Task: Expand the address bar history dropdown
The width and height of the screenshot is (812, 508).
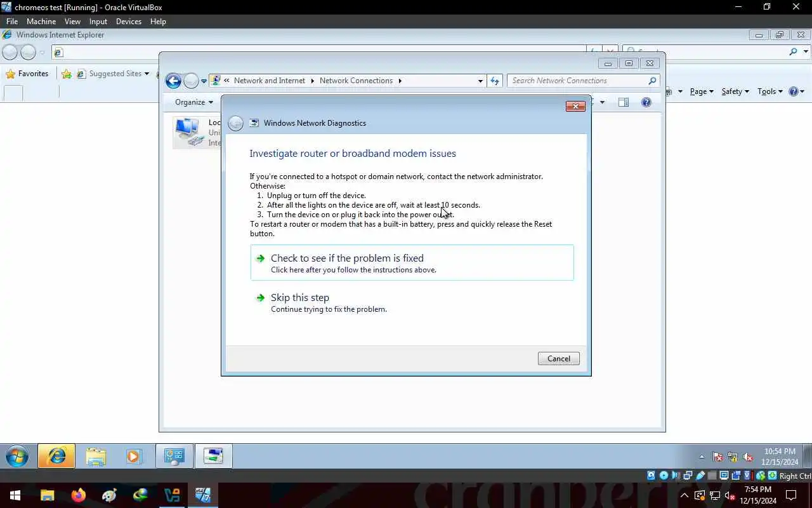Action: (480, 81)
